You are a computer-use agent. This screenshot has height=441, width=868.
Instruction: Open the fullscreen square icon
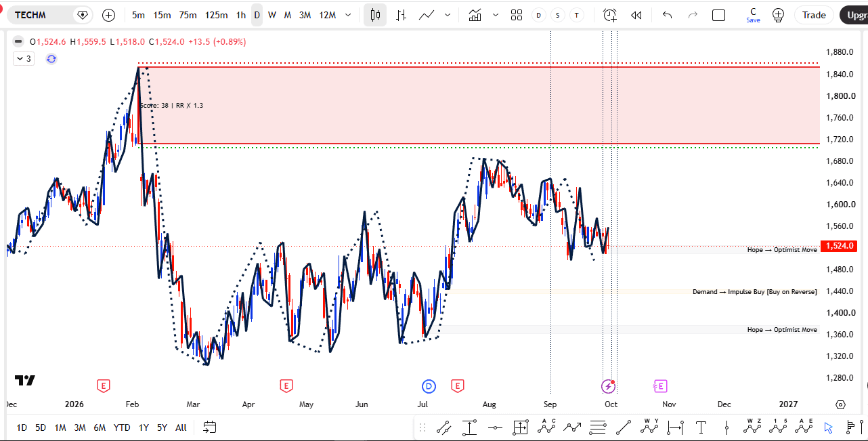pos(719,15)
